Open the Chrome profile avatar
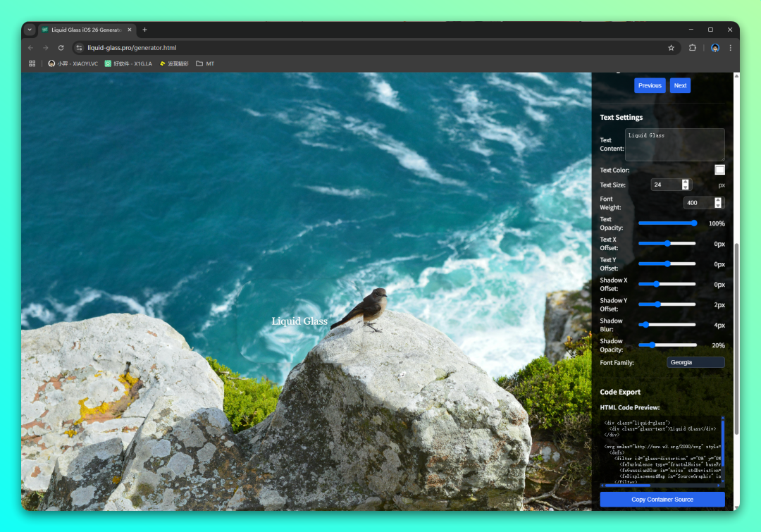Viewport: 761px width, 532px height. point(715,48)
